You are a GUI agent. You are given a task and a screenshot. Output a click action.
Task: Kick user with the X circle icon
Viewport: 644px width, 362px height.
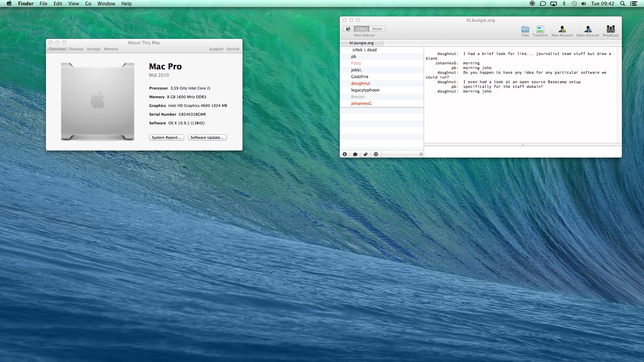(x=376, y=154)
